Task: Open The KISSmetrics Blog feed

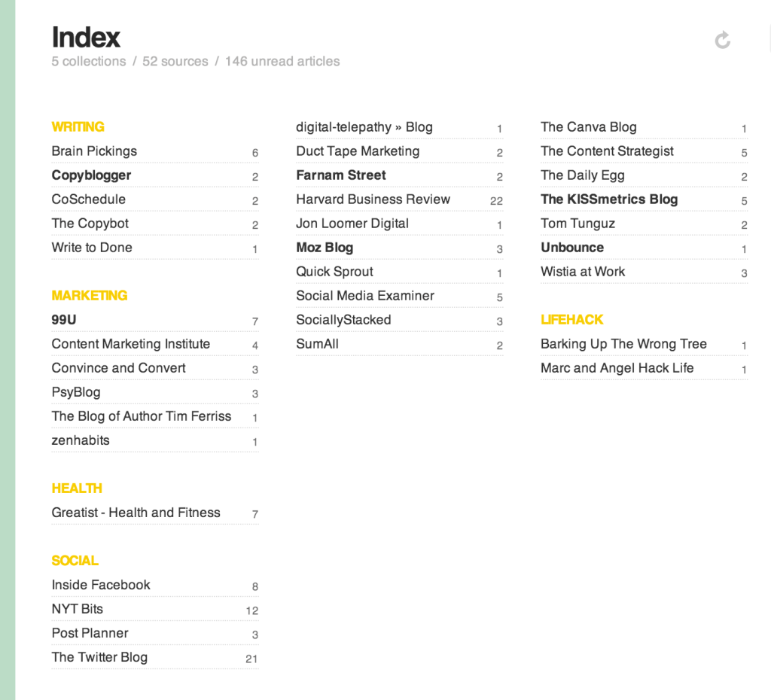Action: coord(608,199)
